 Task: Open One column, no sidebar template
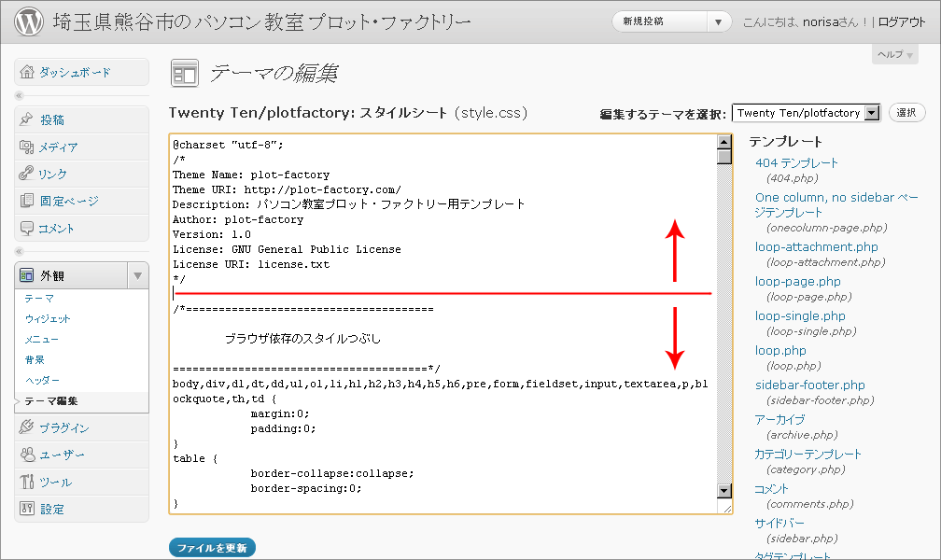point(836,204)
